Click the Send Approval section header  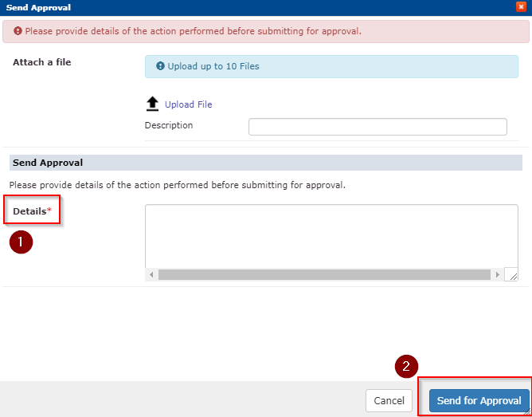click(x=266, y=163)
